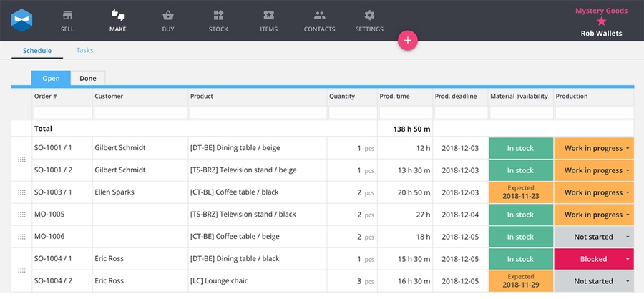Go to the Stock section

(218, 20)
